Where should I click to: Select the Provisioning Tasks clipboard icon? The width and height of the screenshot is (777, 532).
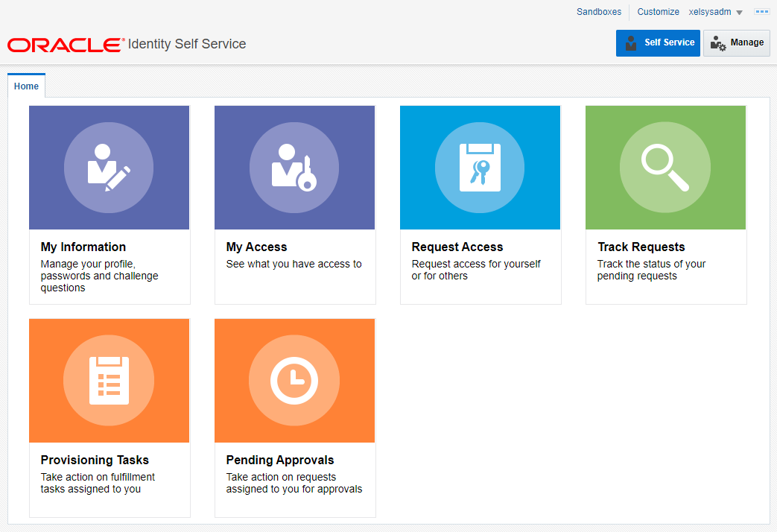tap(109, 380)
